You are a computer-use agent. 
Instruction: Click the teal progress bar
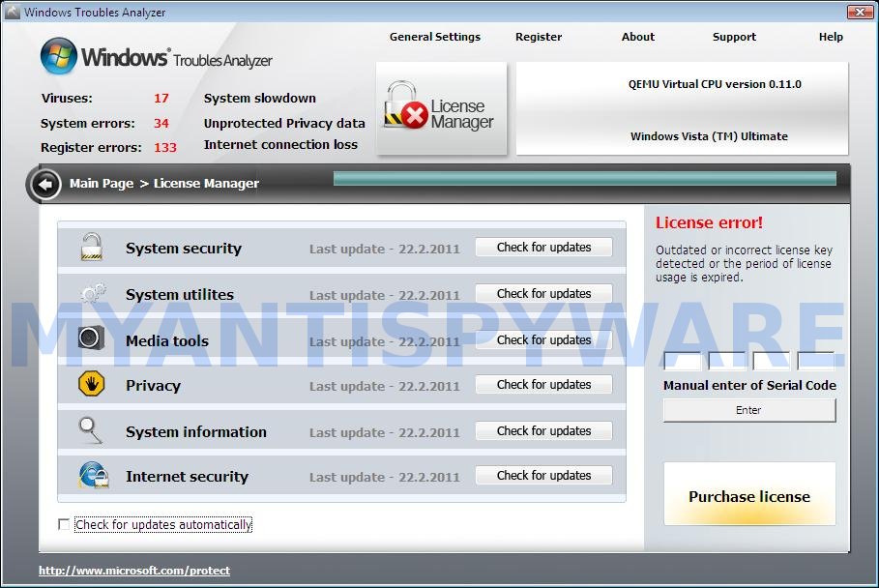[585, 178]
